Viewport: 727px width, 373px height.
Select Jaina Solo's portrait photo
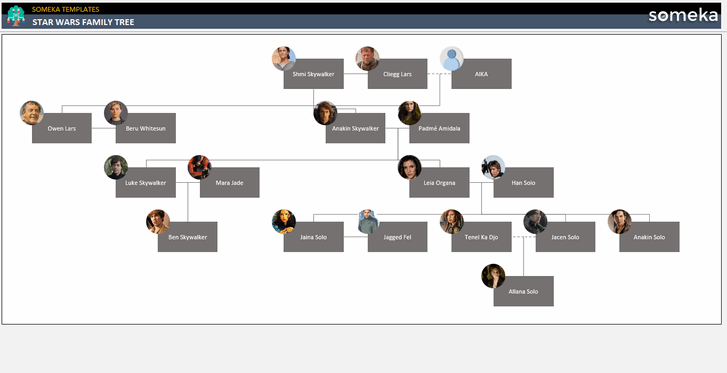(x=284, y=221)
